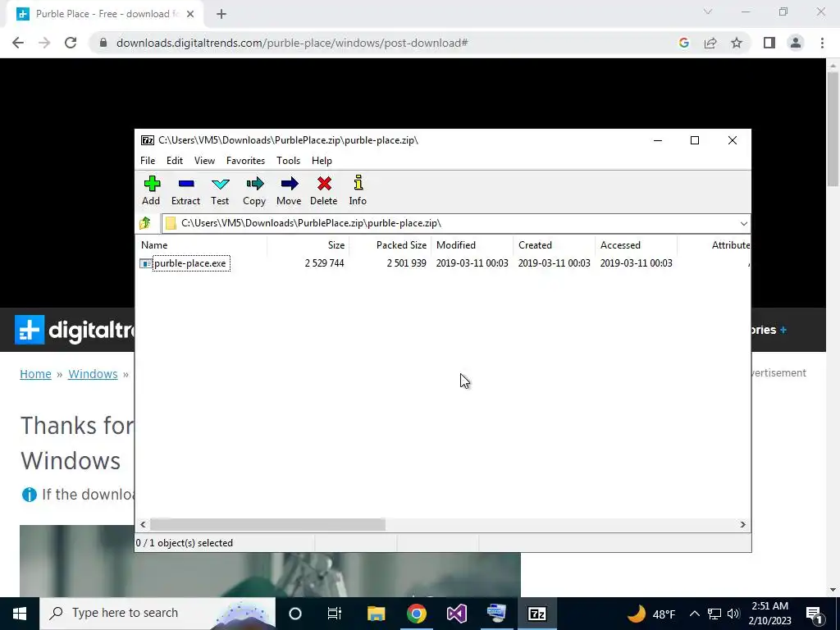
Task: Open the Edit menu in 7-Zip
Action: click(175, 161)
